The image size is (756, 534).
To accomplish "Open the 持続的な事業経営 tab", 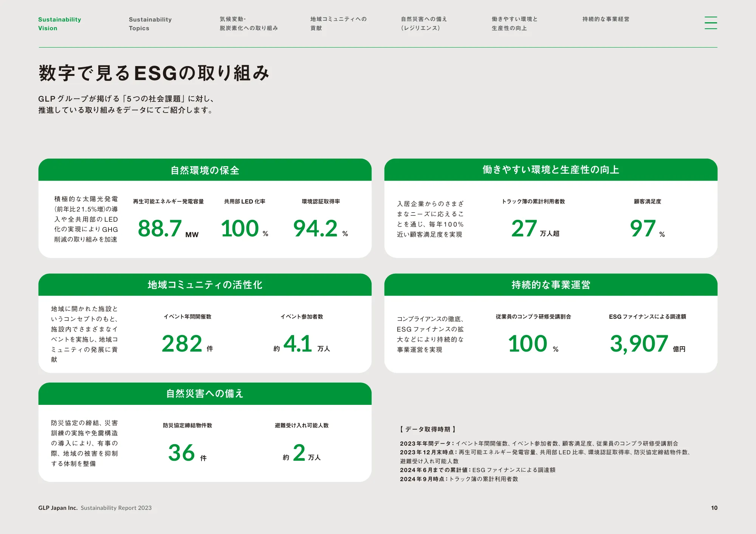I will 606,19.
